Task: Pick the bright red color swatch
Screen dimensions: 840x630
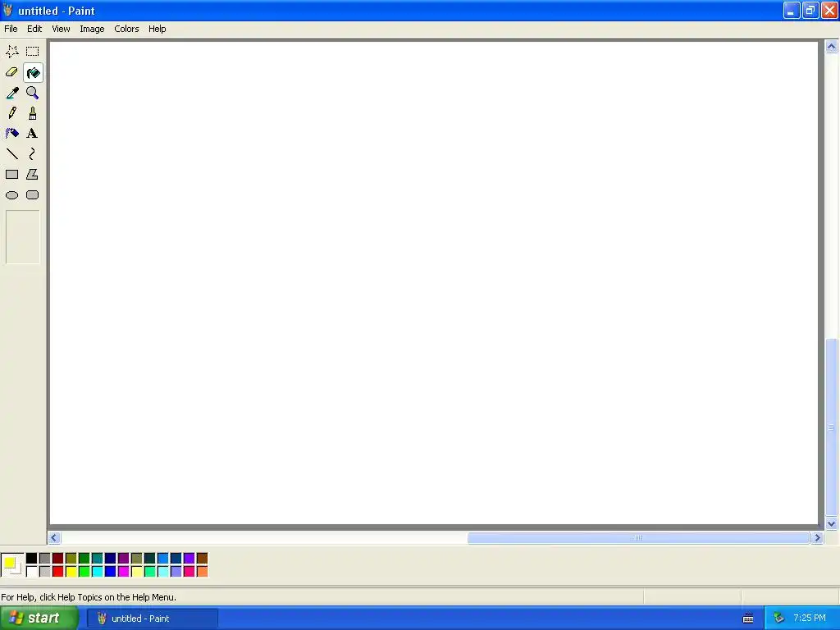Action: 58,571
